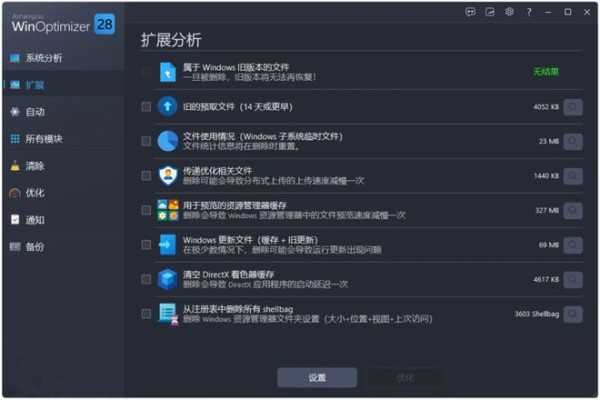Click the 优化 button at bottom
The width and height of the screenshot is (600, 400).
[405, 378]
